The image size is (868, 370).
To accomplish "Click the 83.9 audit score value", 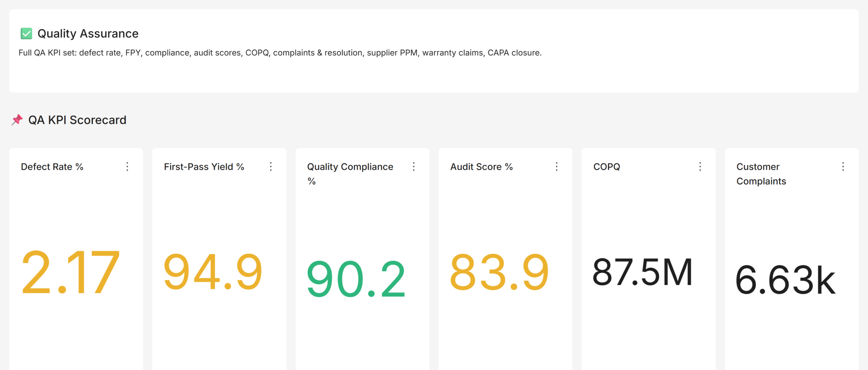I will 499,272.
